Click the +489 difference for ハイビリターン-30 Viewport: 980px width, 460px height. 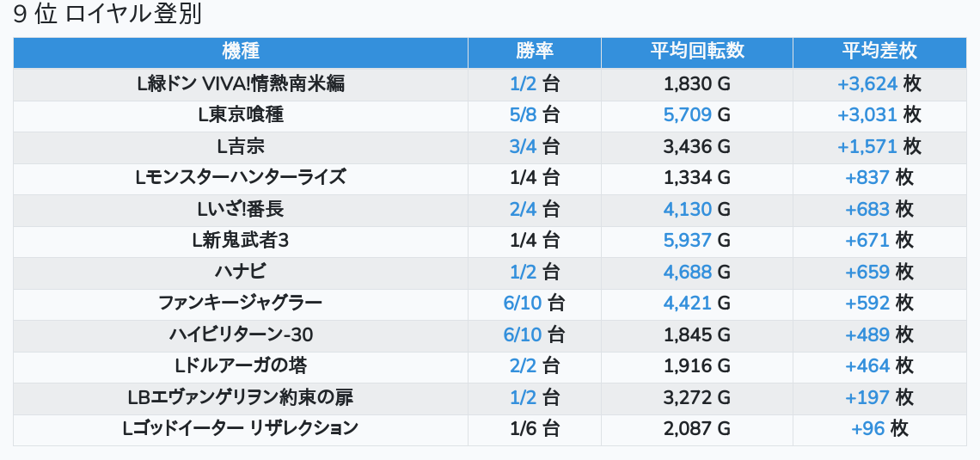pyautogui.click(x=867, y=334)
